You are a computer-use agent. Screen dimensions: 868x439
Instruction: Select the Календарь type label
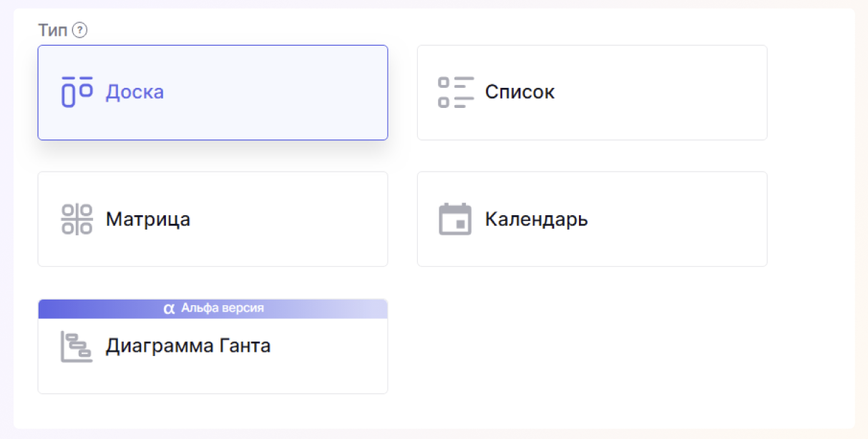pyautogui.click(x=536, y=219)
